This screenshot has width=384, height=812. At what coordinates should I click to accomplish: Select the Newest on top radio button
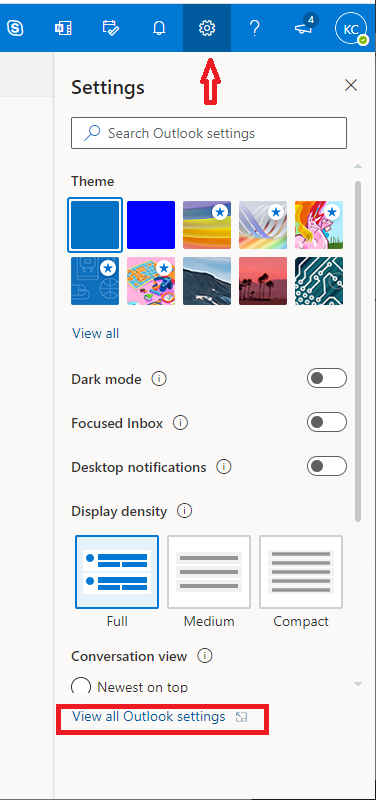coord(81,687)
